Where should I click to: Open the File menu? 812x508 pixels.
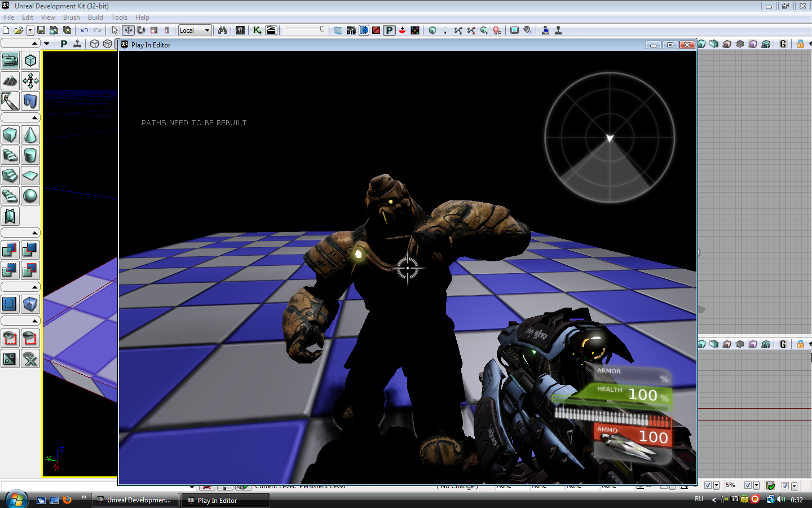(9, 17)
